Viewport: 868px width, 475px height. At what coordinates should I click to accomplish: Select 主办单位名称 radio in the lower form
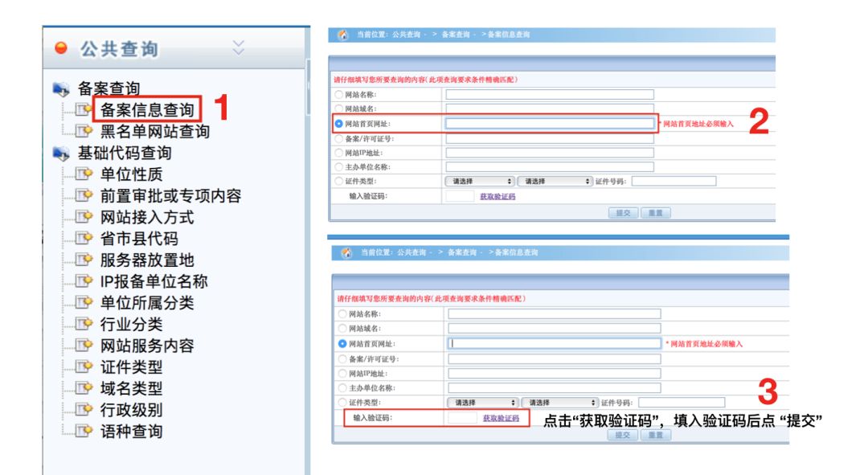pos(342,388)
